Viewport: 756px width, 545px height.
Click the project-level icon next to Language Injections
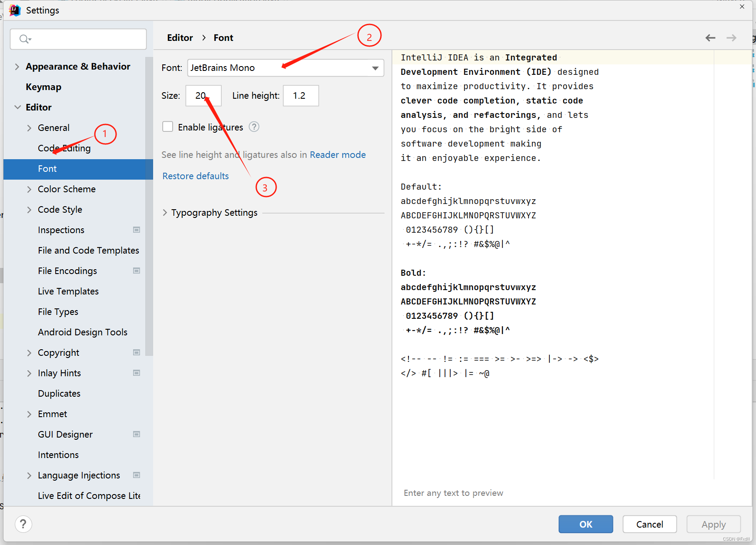click(x=137, y=475)
